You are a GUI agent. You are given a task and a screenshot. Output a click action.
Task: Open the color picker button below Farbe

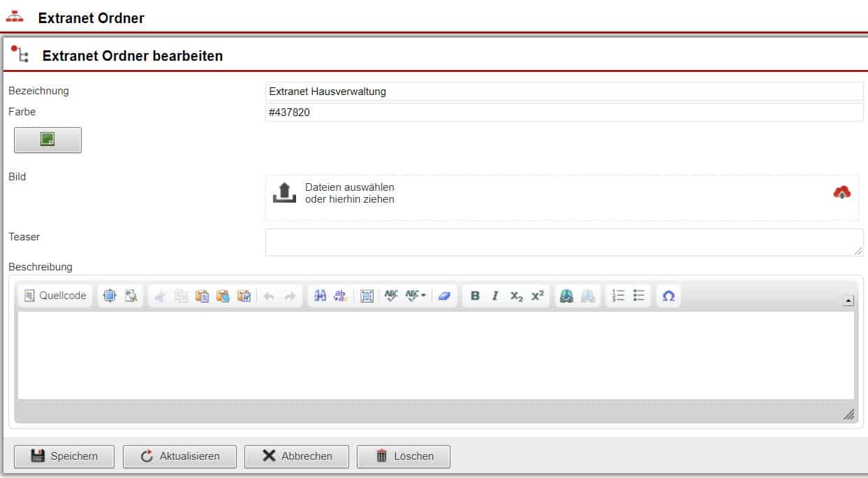tap(47, 140)
